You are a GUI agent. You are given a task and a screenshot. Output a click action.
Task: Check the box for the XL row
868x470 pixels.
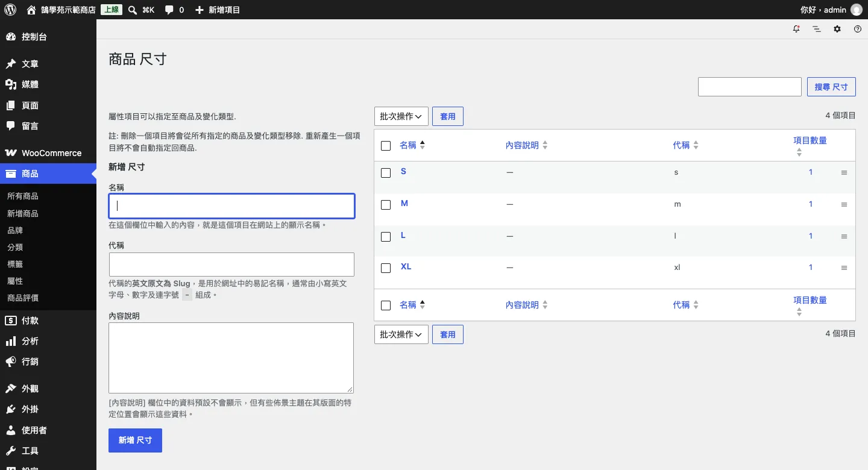coord(386,268)
